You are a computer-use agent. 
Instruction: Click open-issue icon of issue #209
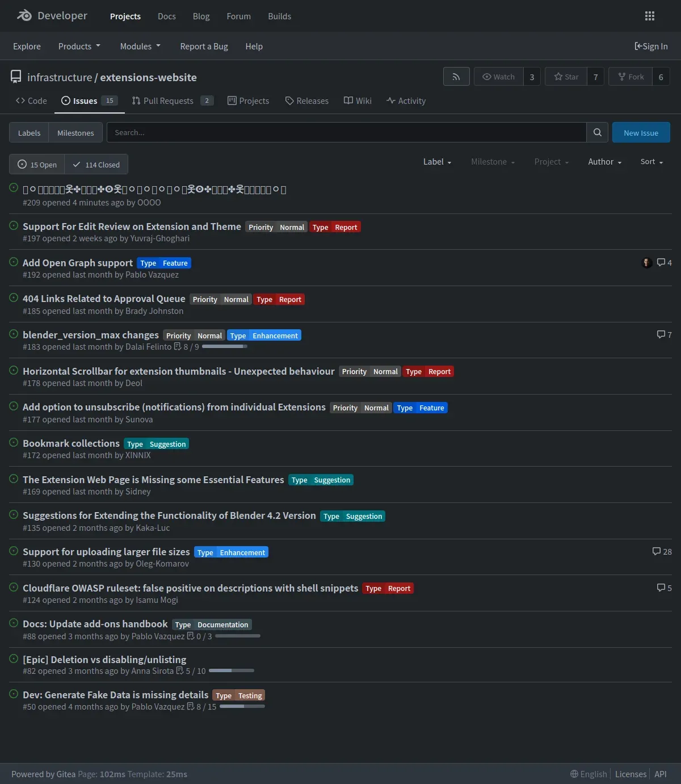(14, 187)
